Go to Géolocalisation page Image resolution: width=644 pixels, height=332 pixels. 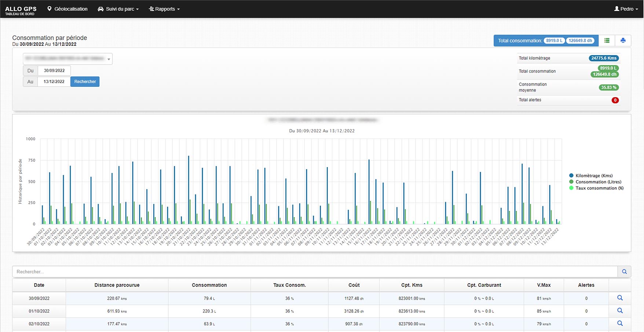pos(67,9)
